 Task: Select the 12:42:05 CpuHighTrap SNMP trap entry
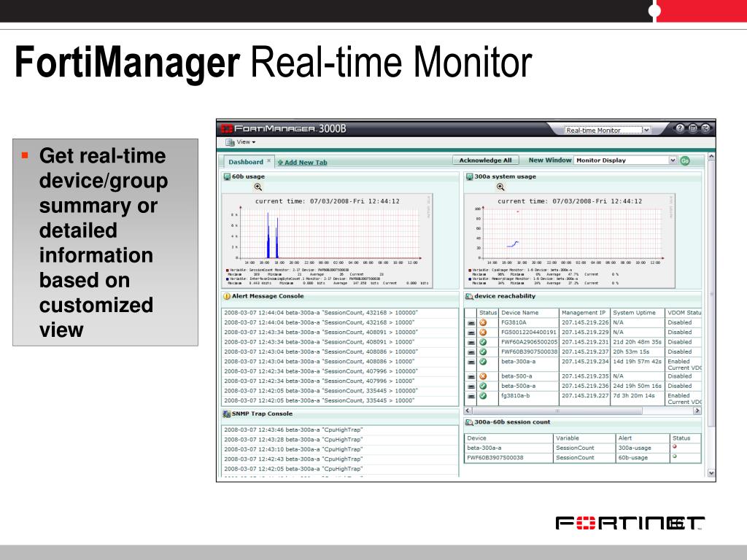(x=340, y=469)
